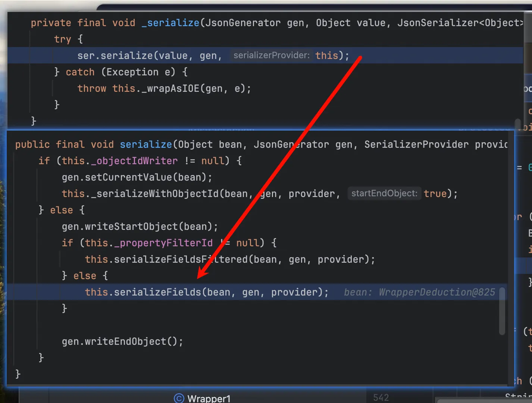Click the serializeFieldsFiltered call
Image resolution: width=532 pixels, height=403 pixels.
pyautogui.click(x=181, y=259)
